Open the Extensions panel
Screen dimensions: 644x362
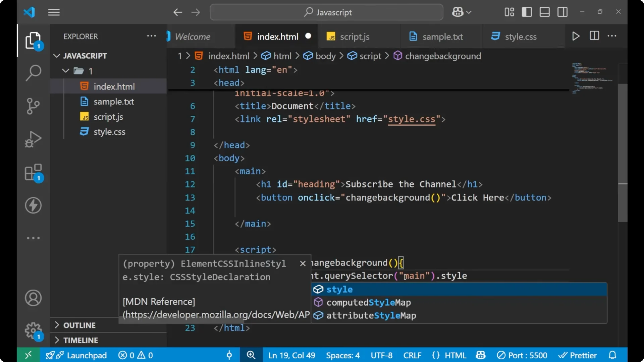point(33,172)
